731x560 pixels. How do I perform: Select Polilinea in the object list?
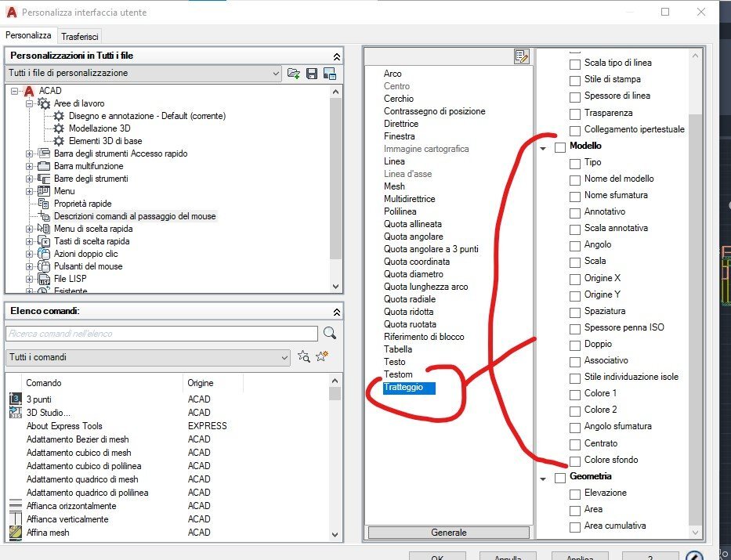pos(400,211)
